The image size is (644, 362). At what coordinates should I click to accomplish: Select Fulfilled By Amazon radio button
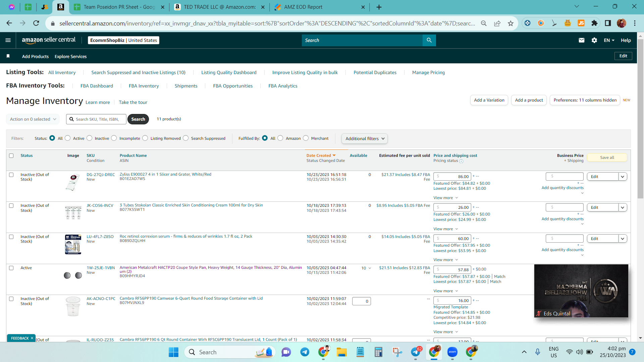tap(280, 138)
